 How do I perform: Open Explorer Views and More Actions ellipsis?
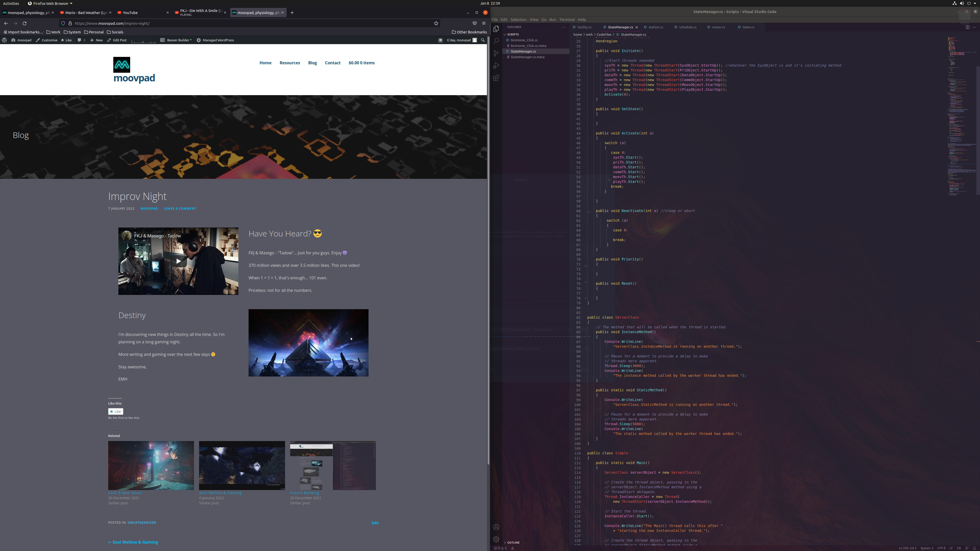pyautogui.click(x=563, y=27)
